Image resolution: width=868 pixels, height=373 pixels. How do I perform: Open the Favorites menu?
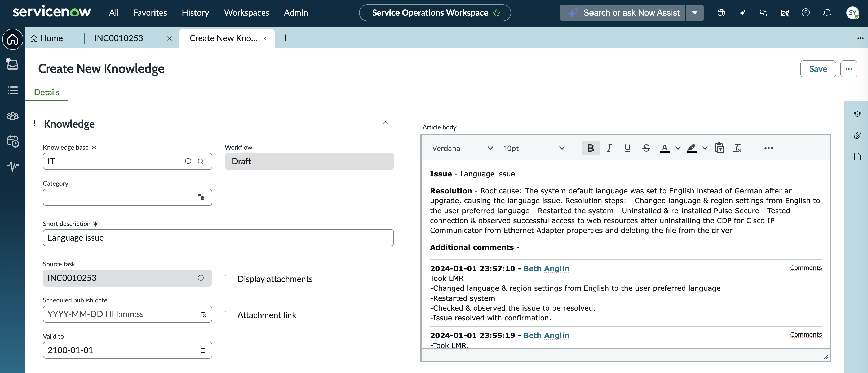[150, 13]
